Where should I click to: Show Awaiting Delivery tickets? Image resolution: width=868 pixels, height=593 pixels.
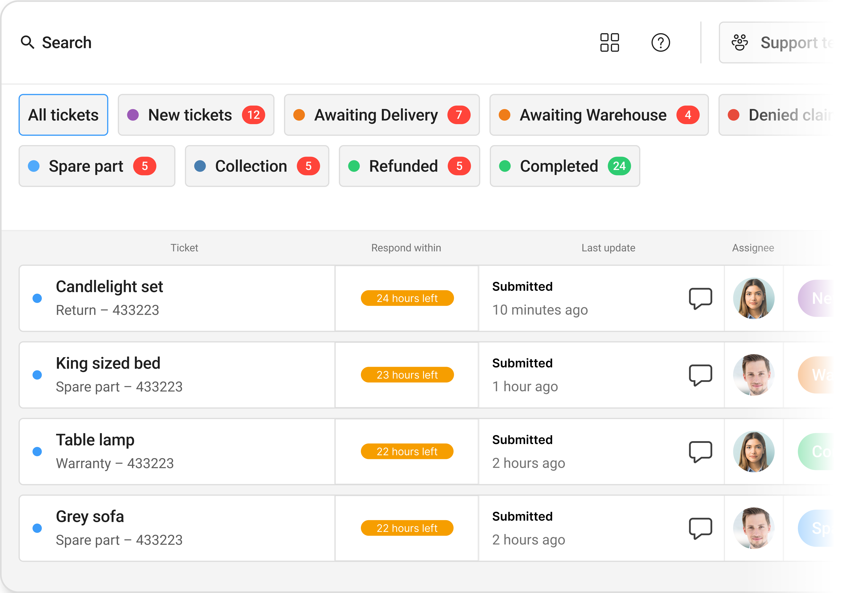coord(381,115)
